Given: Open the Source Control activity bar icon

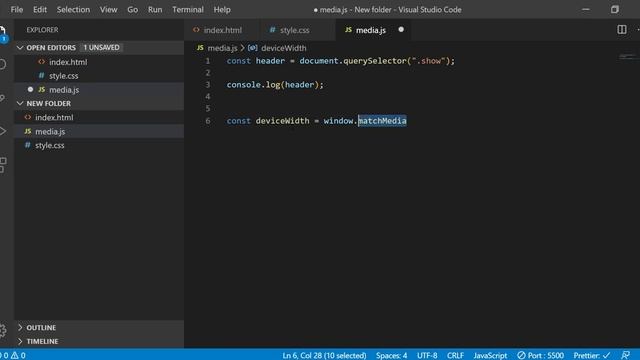Looking at the screenshot, I should (2, 98).
